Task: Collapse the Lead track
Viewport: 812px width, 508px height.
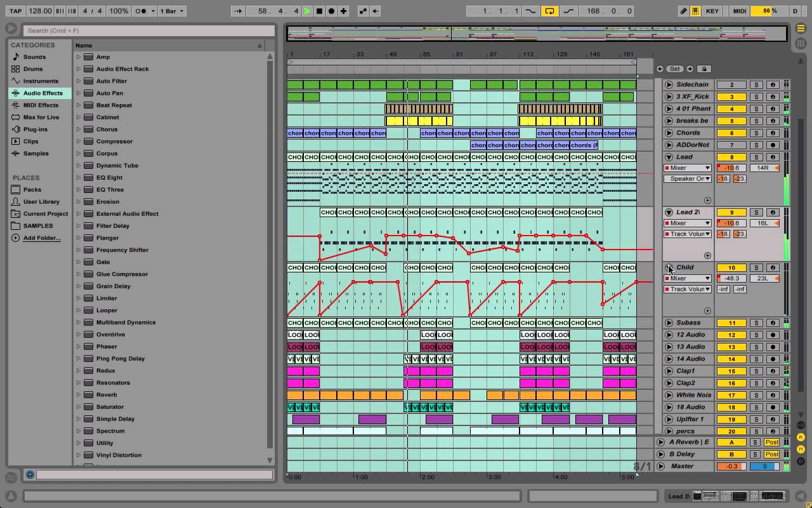Action: tap(669, 157)
